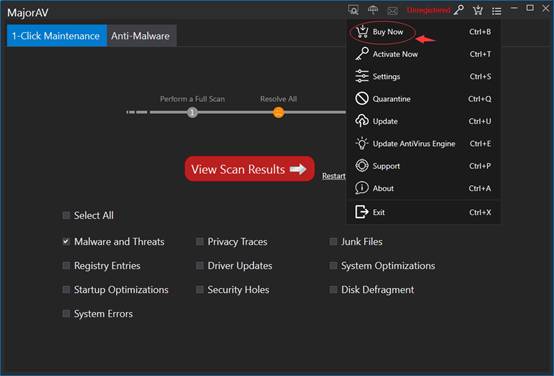The height and width of the screenshot is (376, 554).
Task: Check the Driver Updates option
Action: 200,266
